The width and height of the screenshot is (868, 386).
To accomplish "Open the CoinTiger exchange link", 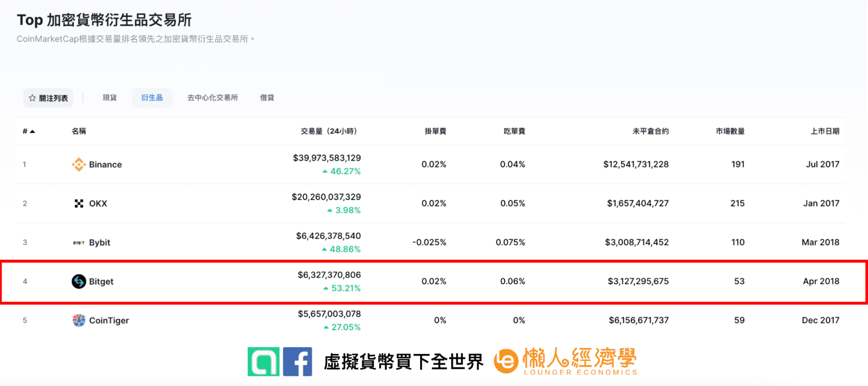I will (x=109, y=321).
